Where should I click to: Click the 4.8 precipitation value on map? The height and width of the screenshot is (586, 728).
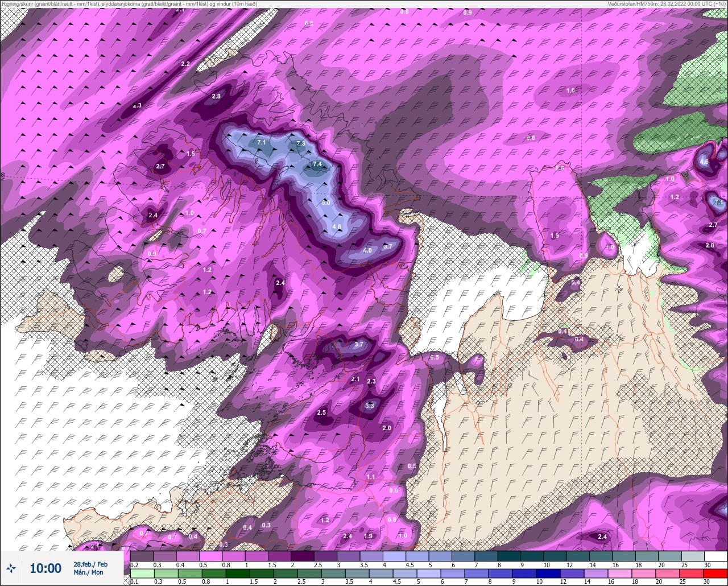[x=336, y=226]
